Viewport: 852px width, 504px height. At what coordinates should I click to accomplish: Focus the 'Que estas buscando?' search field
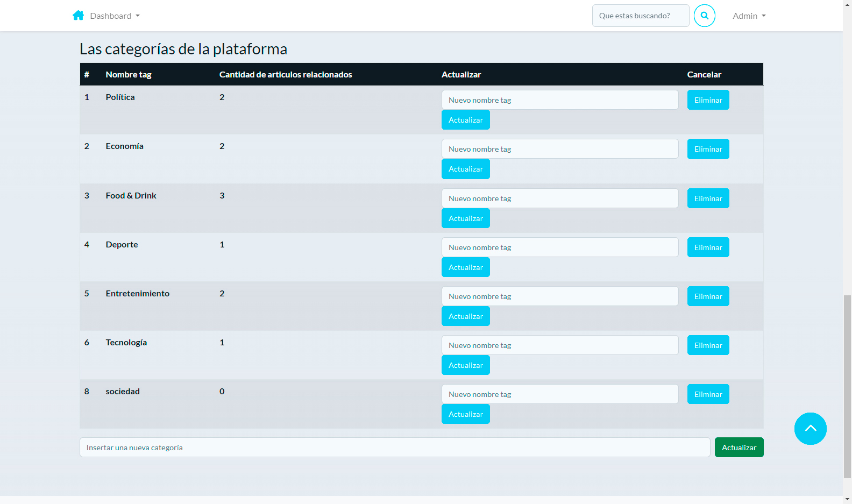(640, 16)
